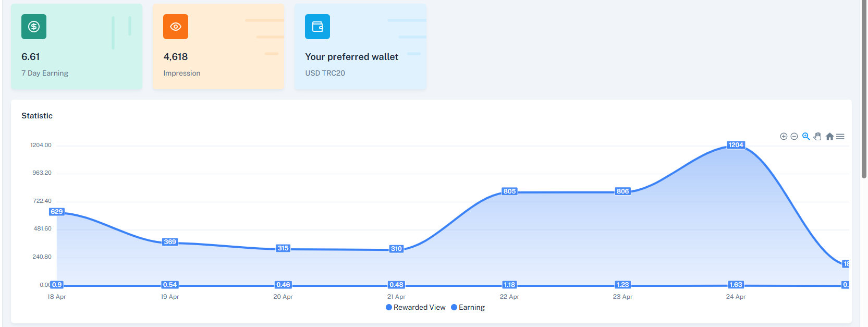Select the magnifier selection zoom tool
Image resolution: width=868 pixels, height=327 pixels.
[x=806, y=137]
